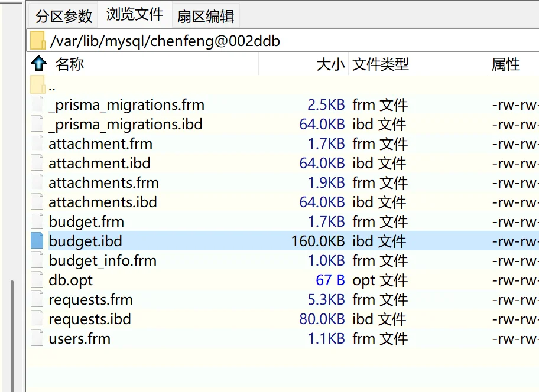Click the up-arrow parent directory icon
The width and height of the screenshot is (539, 392).
point(38,64)
